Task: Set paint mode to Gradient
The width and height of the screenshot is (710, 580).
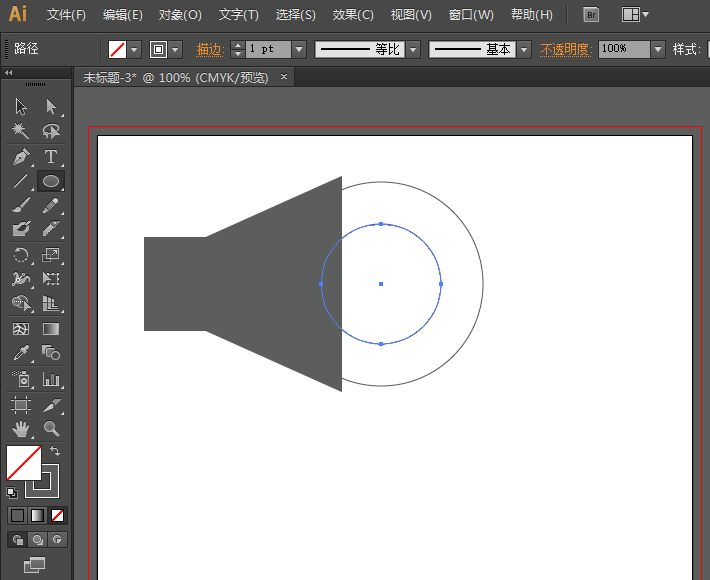Action: pyautogui.click(x=38, y=515)
